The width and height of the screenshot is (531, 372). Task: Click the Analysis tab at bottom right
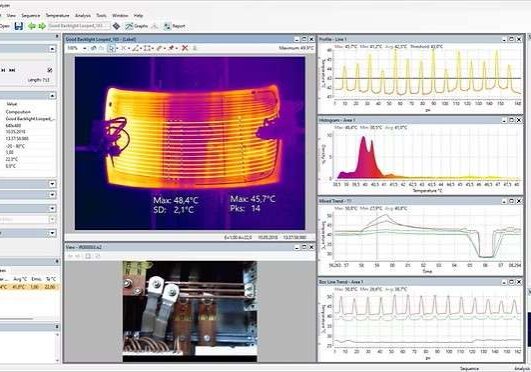(522, 368)
